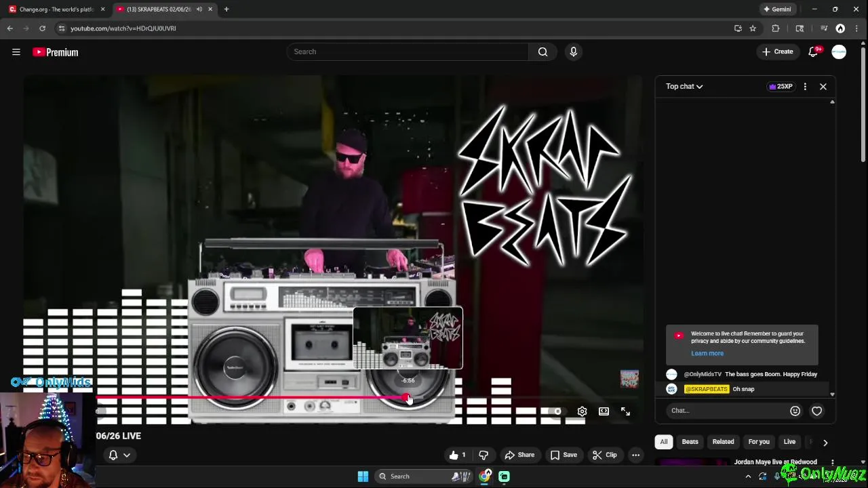Select the Beats filter chip
Image resolution: width=868 pixels, height=488 pixels.
[690, 442]
